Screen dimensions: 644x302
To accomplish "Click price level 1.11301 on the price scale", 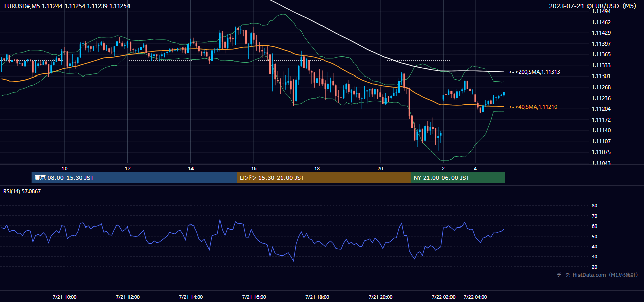I will pyautogui.click(x=601, y=77).
